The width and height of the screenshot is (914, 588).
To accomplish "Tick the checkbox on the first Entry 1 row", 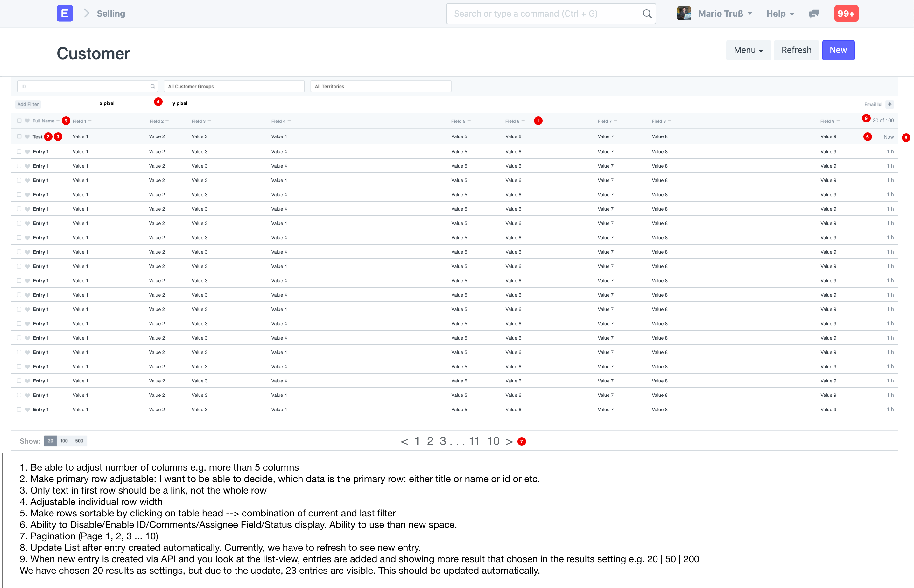I will point(19,151).
